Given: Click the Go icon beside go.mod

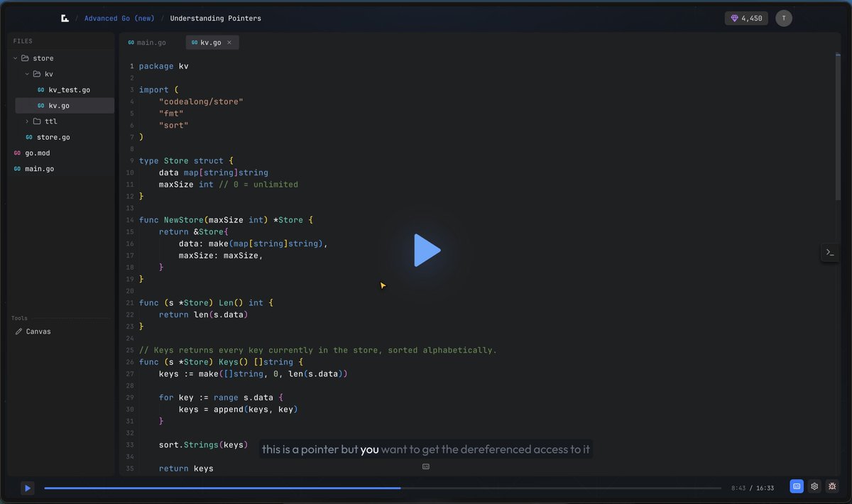Looking at the screenshot, I should 17,153.
